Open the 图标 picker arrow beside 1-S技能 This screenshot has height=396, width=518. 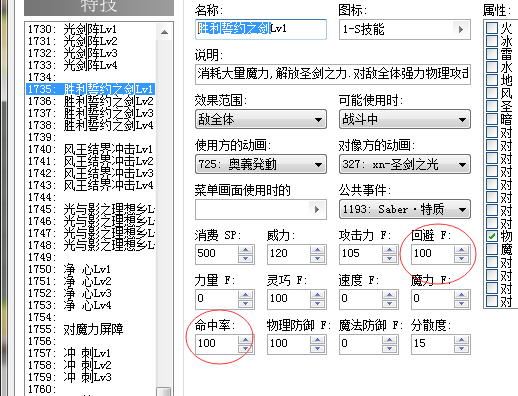461,30
